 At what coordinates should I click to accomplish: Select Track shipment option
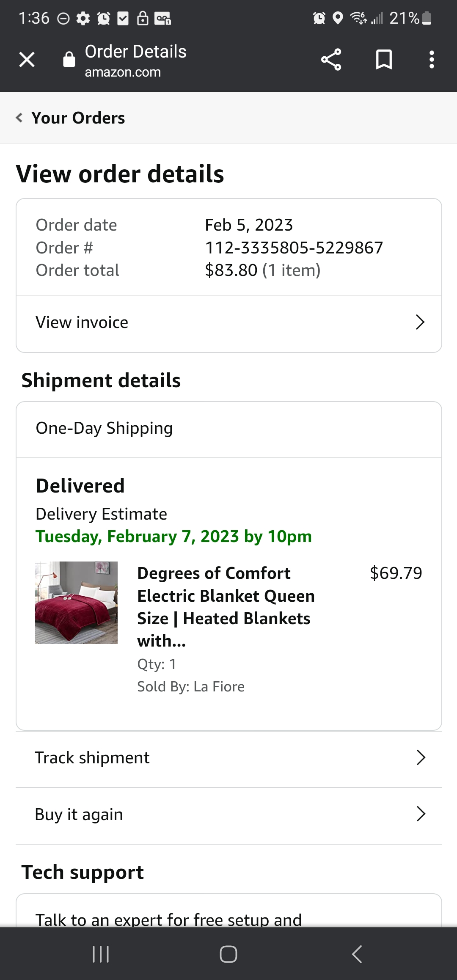(x=229, y=759)
